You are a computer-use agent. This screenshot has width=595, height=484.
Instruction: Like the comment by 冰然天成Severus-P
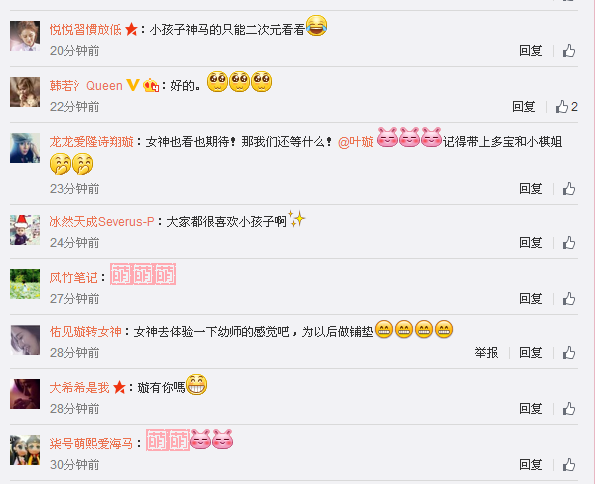pos(569,243)
